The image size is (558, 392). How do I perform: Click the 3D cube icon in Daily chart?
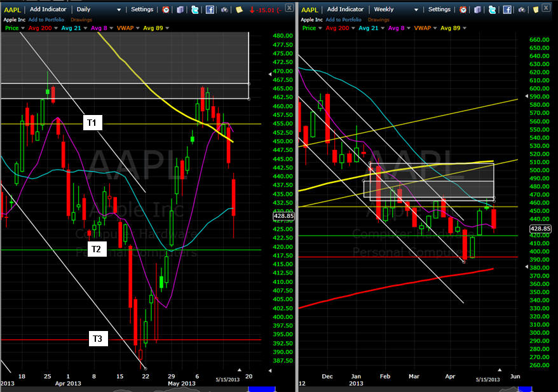click(x=180, y=10)
